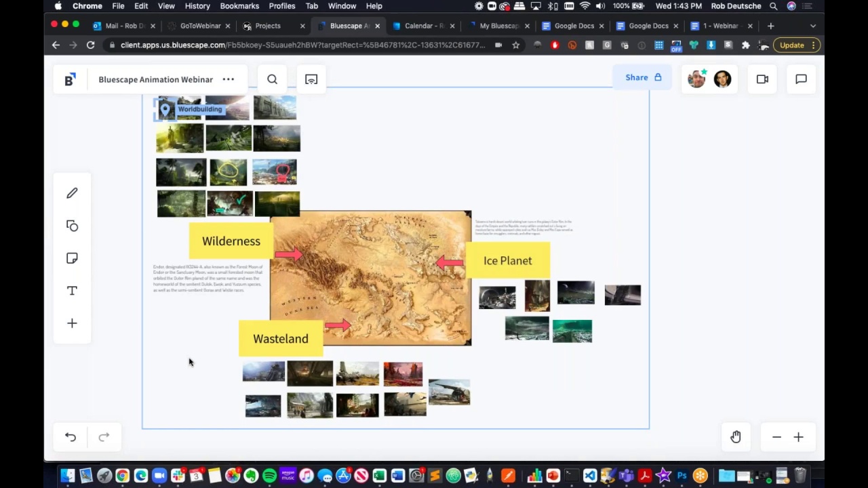Viewport: 868px width, 488px height.
Task: Select the sticky note tool
Action: point(72,258)
